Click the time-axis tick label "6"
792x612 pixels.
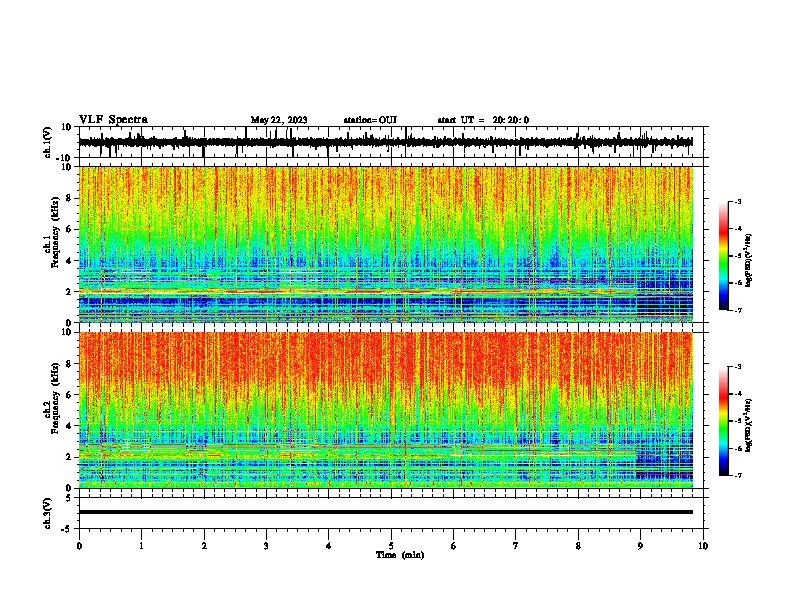pyautogui.click(x=454, y=546)
